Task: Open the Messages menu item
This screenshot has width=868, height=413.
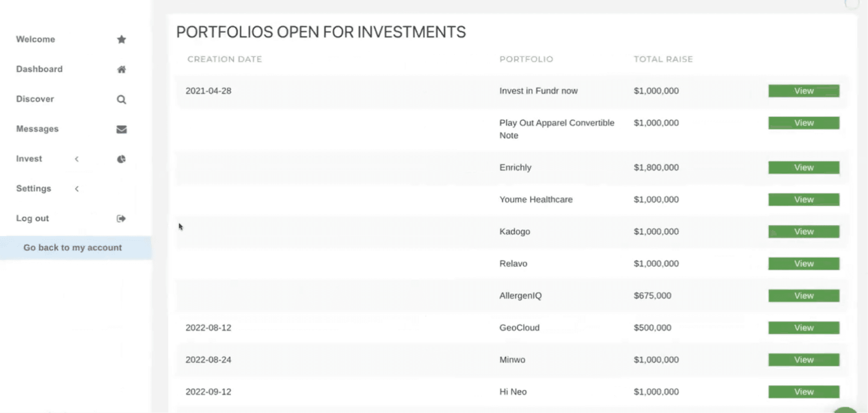Action: click(37, 129)
